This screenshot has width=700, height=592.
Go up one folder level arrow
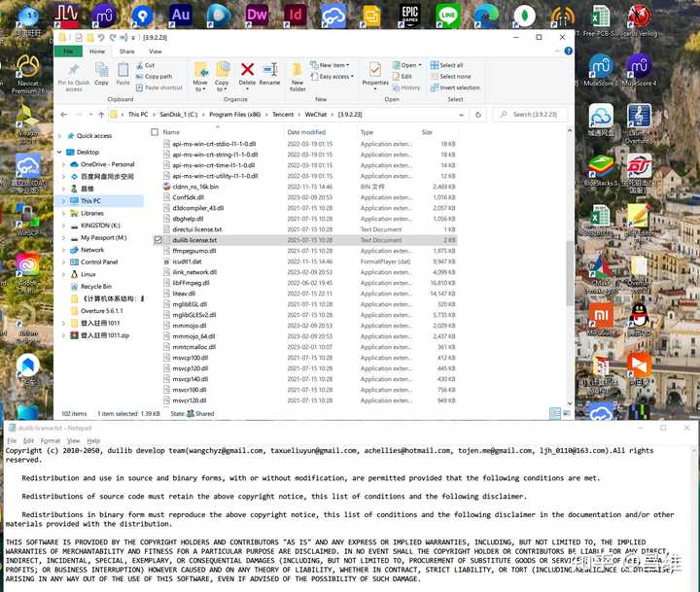pyautogui.click(x=101, y=115)
